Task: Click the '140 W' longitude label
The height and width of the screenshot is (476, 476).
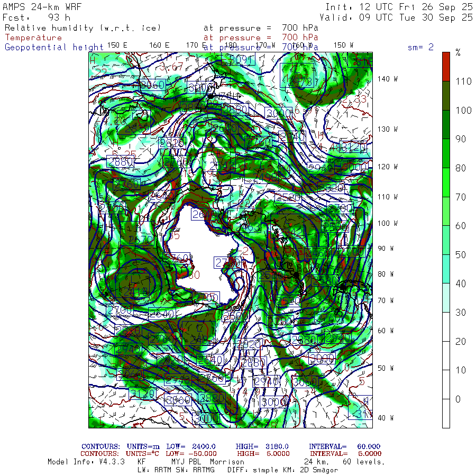Action: (387, 79)
